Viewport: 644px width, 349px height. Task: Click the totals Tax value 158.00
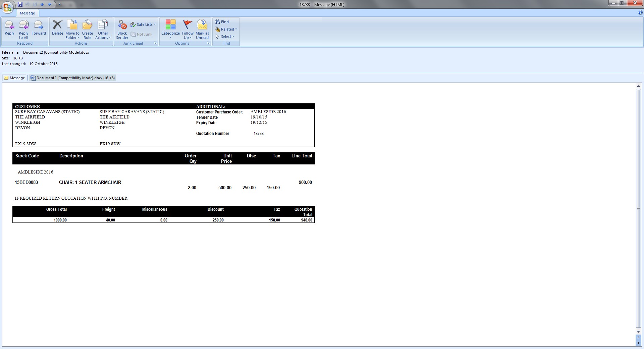274,220
